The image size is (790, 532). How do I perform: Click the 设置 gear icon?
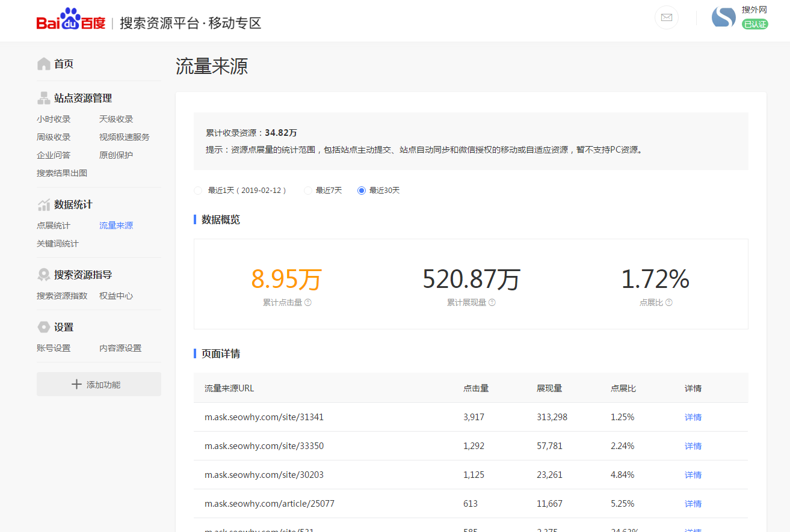[x=44, y=326]
